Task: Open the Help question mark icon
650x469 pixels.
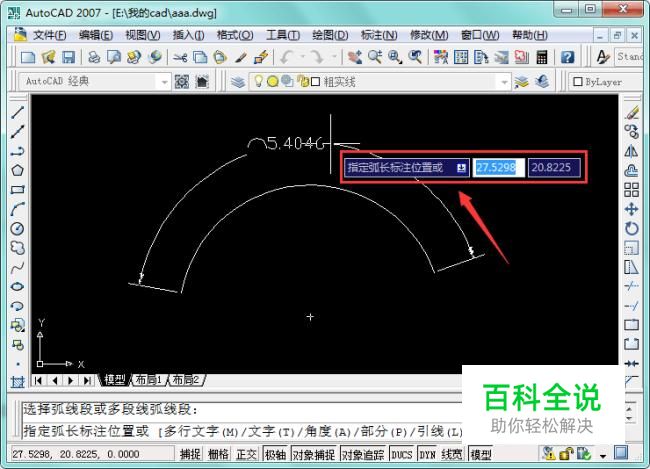Action: point(568,57)
